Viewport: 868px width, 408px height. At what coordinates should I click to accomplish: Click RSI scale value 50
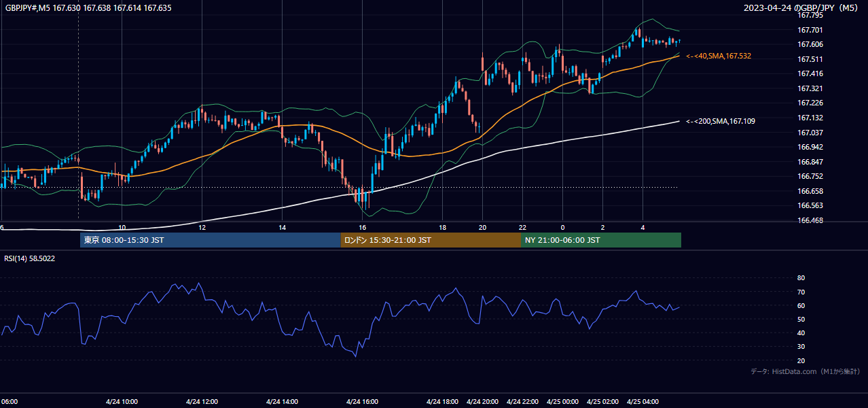click(x=801, y=319)
